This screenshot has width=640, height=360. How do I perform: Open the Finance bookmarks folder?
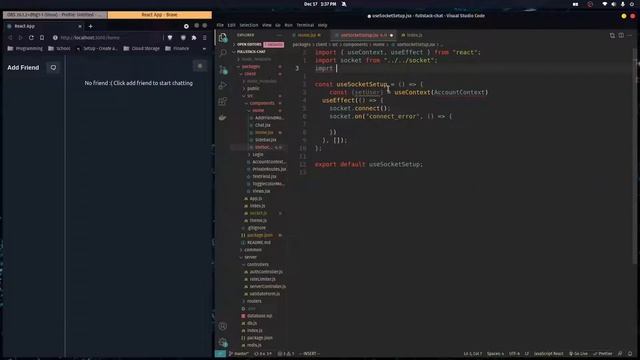coord(177,49)
